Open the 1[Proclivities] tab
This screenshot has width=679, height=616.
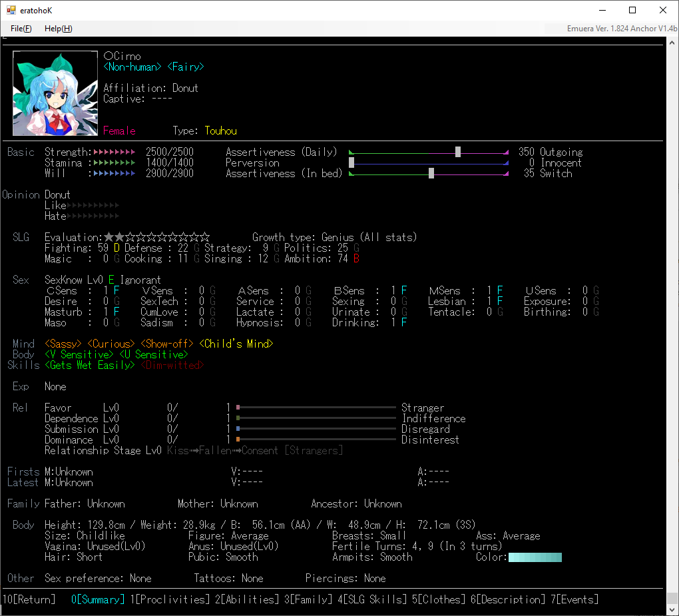tap(170, 599)
